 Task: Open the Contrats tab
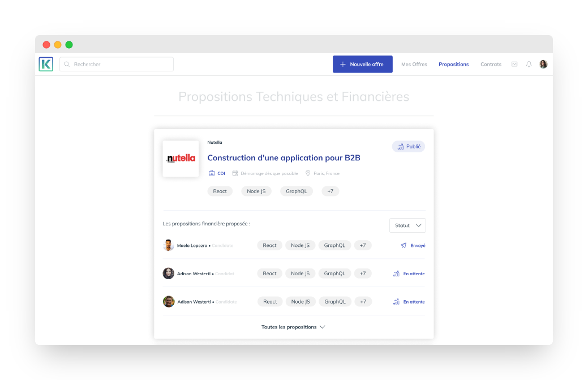point(491,64)
